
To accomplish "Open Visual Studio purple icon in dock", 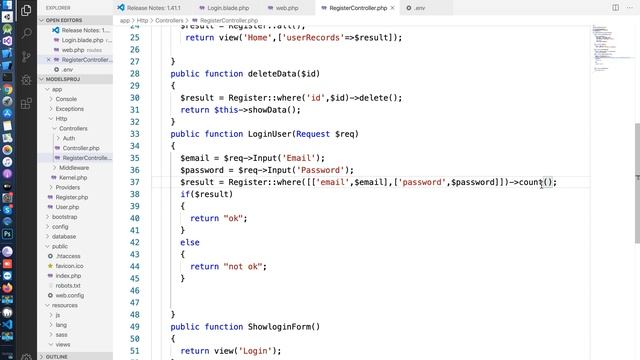I will [7, 41].
